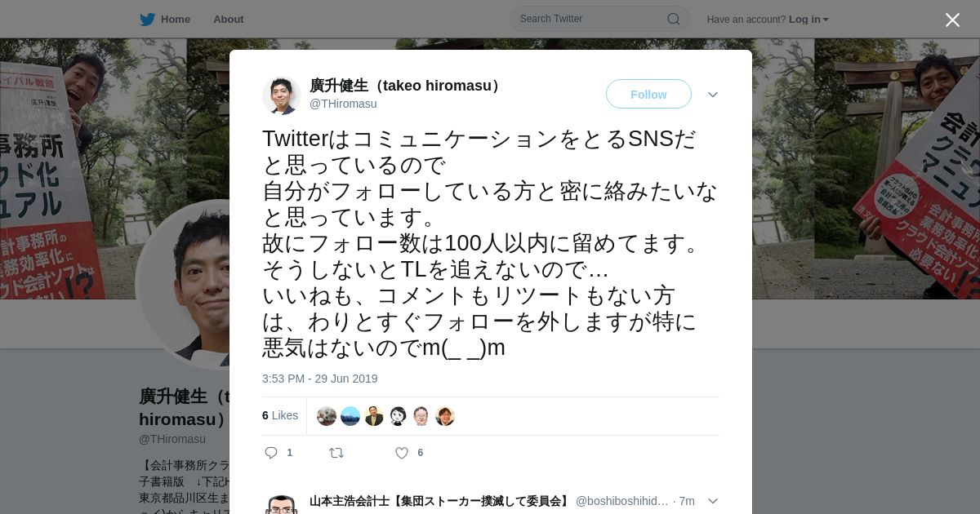Viewport: 980px width, 514px height.
Task: Click the @THiromasu handle in the tweet
Action: tap(343, 104)
